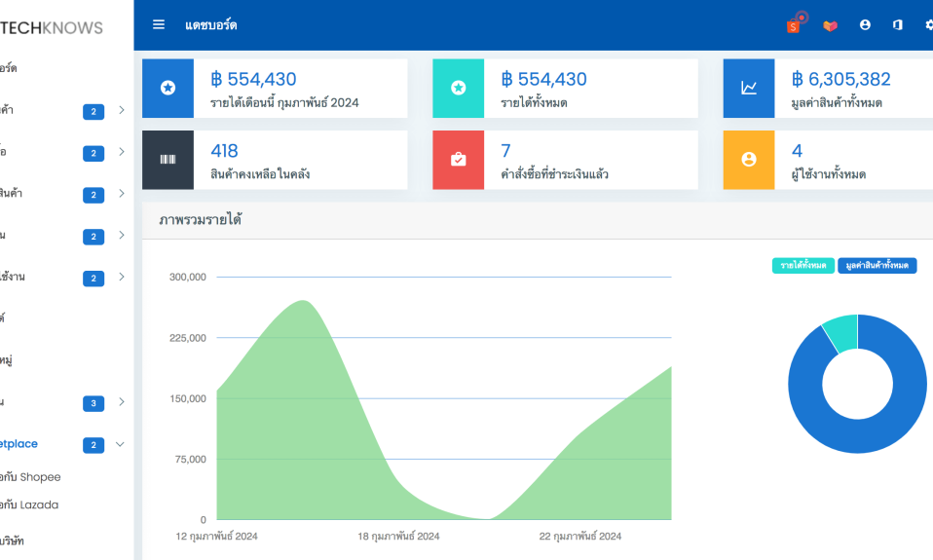Image resolution: width=933 pixels, height=560 pixels.
Task: Click the 75,000 y-axis label
Action: coord(191,460)
